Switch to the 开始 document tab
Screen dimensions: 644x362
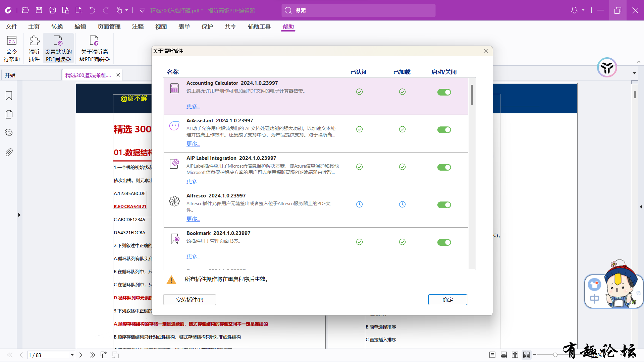coord(32,75)
